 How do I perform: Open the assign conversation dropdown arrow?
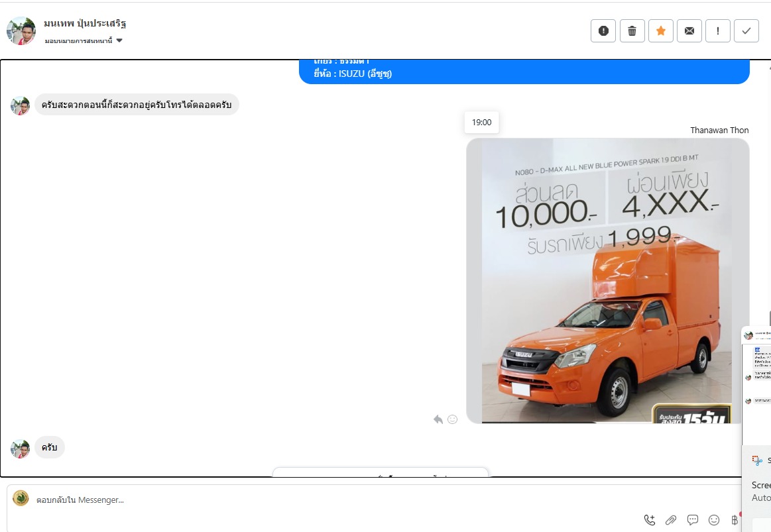pyautogui.click(x=119, y=40)
